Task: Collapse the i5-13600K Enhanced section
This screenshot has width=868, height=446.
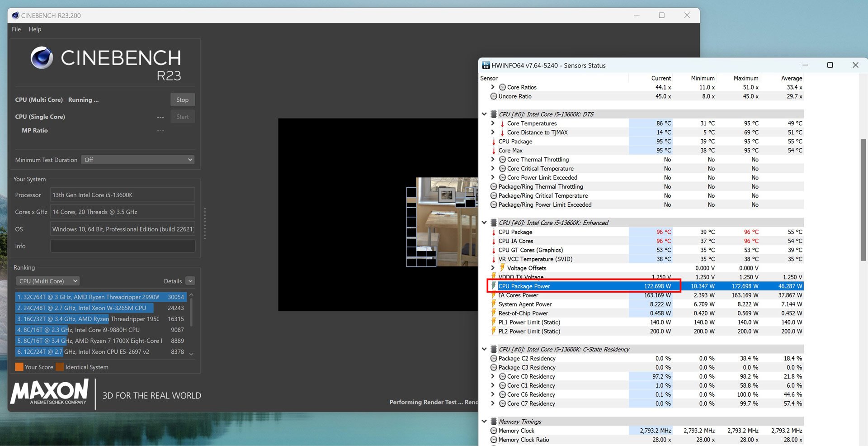Action: point(484,223)
